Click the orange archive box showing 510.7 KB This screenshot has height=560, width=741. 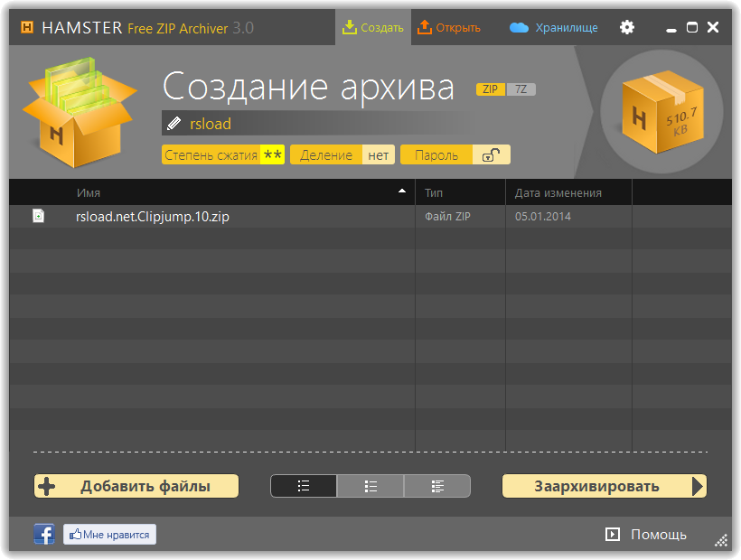coord(662,111)
